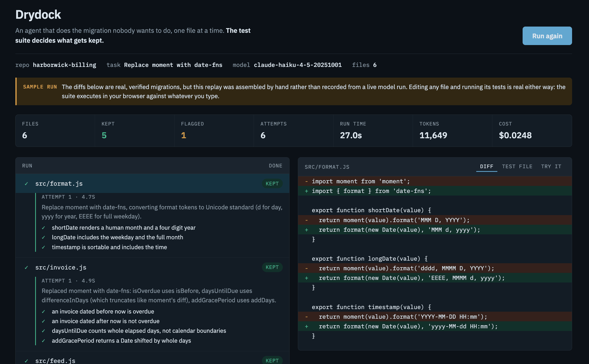Click the repo name harborwick-billing
The image size is (589, 364).
[x=65, y=65]
